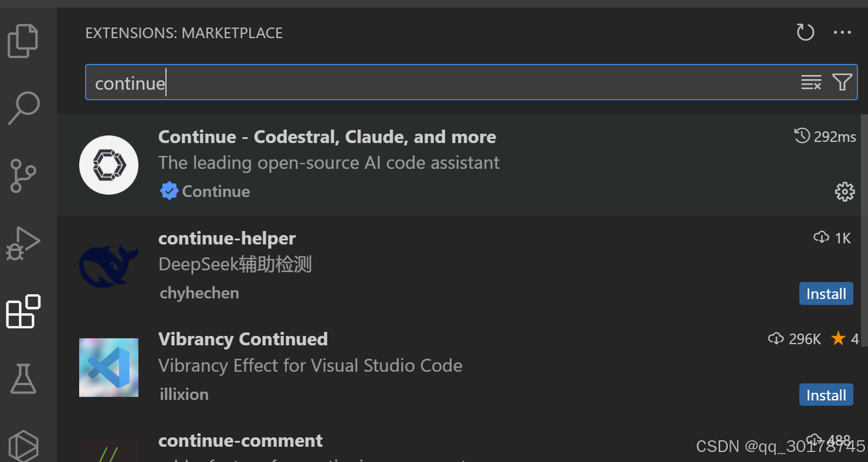Click 'The leading open-source AI code assistant' description

tap(329, 162)
